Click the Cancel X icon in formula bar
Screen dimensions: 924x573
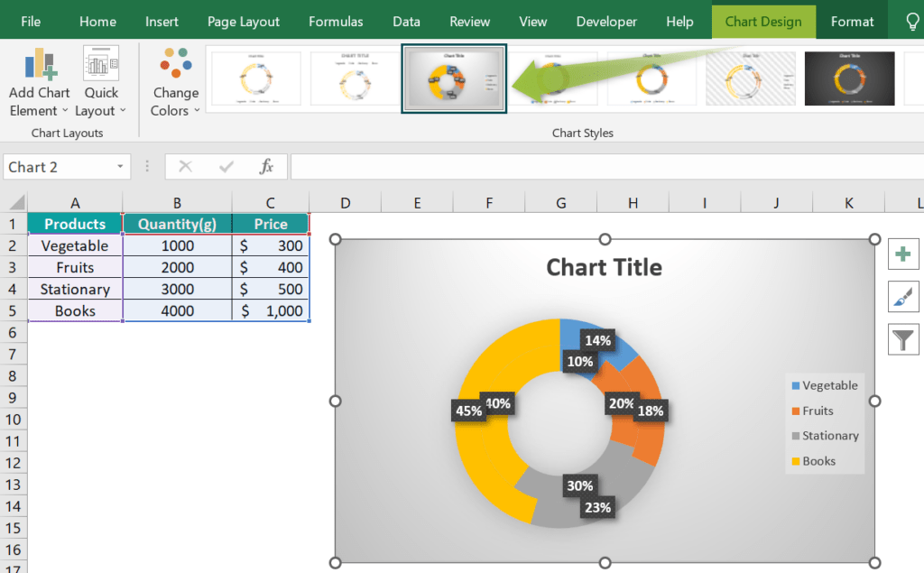tap(185, 166)
